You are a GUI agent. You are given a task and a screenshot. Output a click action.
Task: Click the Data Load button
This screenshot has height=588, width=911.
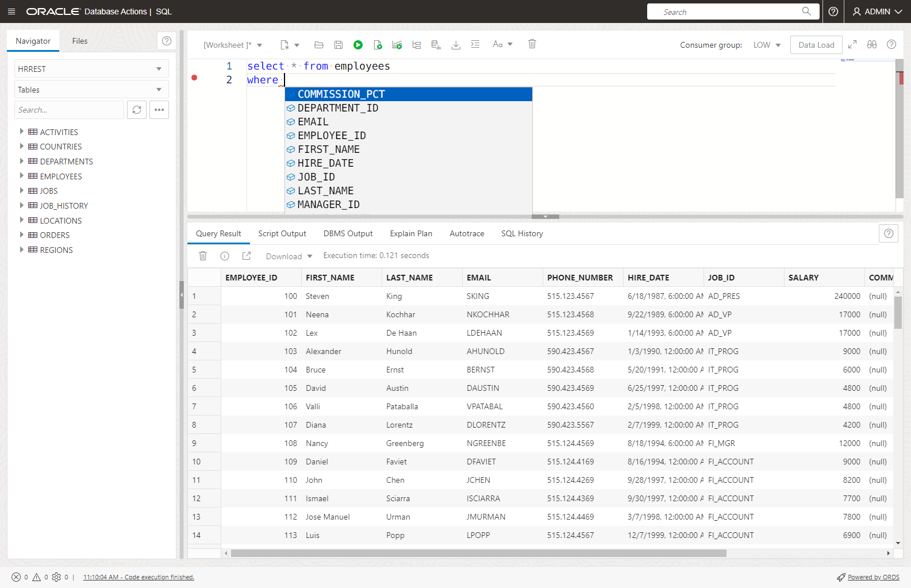(x=816, y=45)
